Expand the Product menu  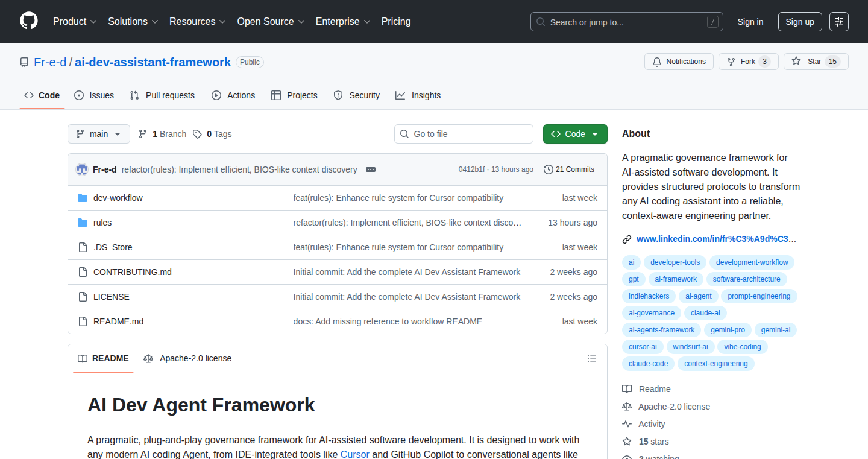click(75, 22)
